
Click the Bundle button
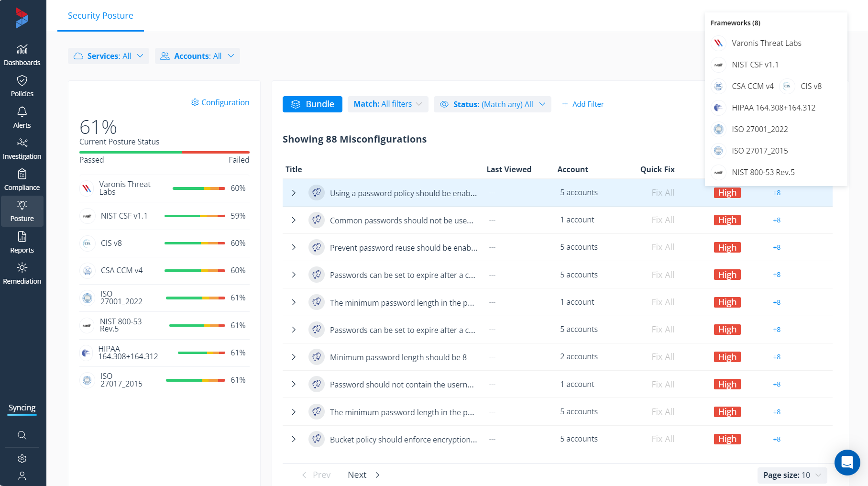(312, 104)
